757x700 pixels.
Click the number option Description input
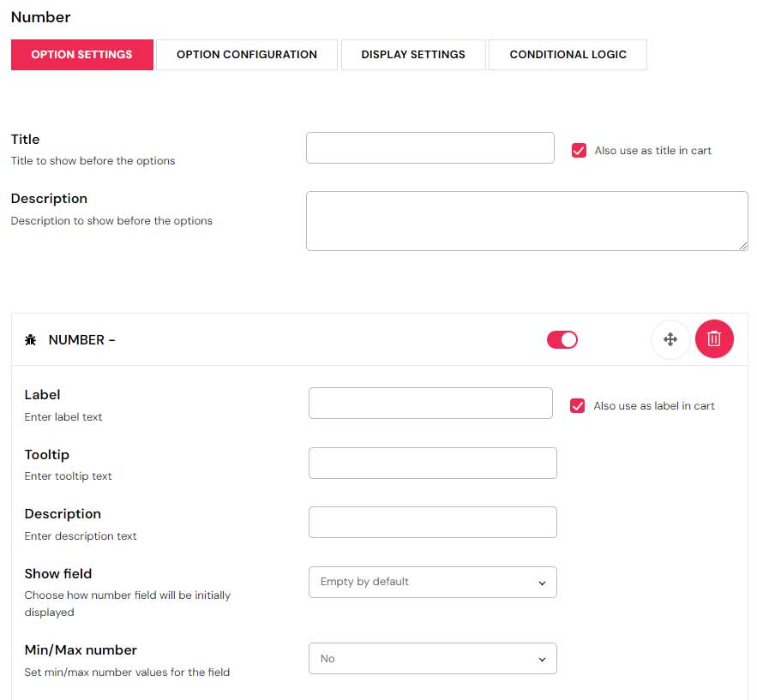(x=432, y=523)
